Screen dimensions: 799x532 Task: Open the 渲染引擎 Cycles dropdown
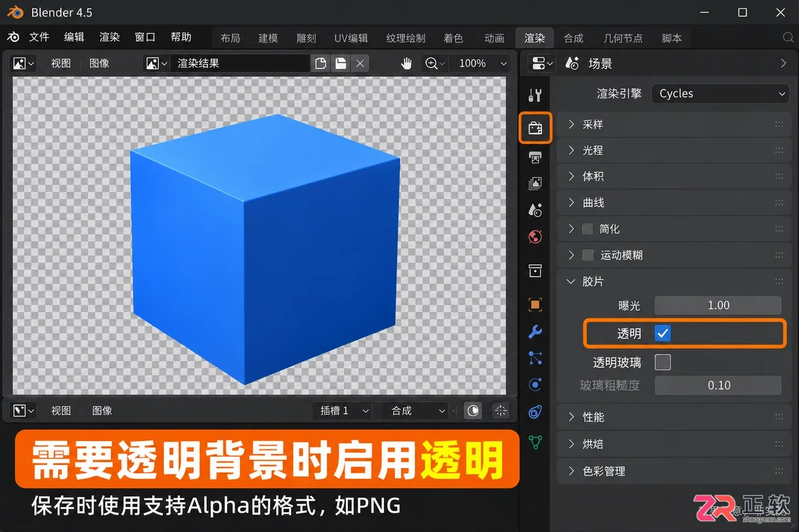click(720, 94)
